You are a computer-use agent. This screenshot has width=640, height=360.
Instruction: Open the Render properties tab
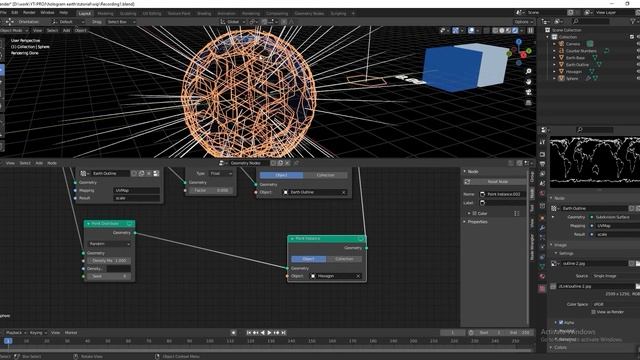(542, 154)
